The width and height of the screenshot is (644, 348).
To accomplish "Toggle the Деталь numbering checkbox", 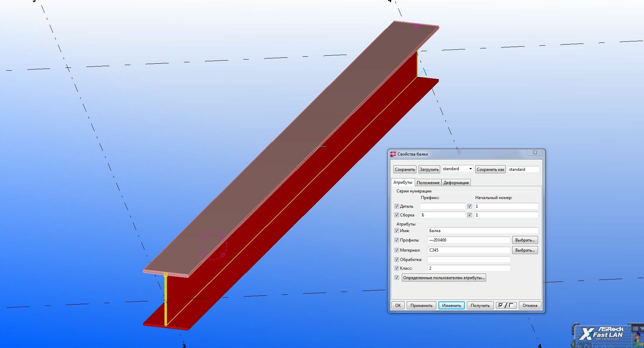I will click(x=397, y=206).
